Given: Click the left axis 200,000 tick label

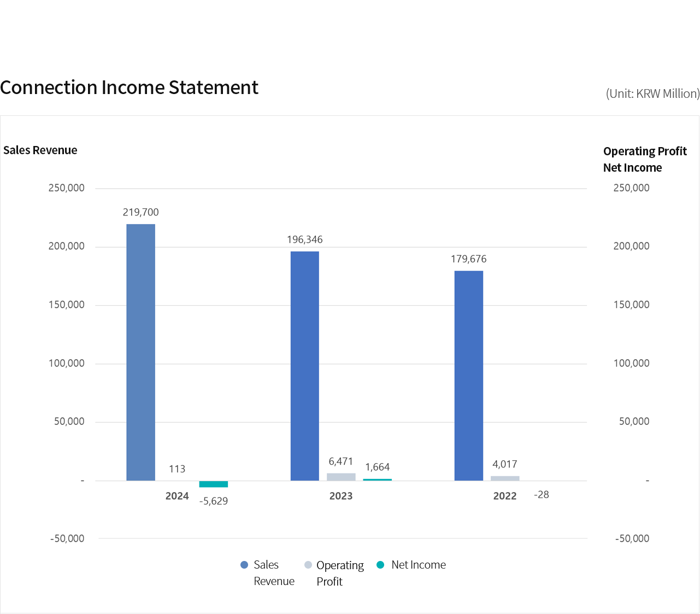Looking at the screenshot, I should [x=67, y=247].
